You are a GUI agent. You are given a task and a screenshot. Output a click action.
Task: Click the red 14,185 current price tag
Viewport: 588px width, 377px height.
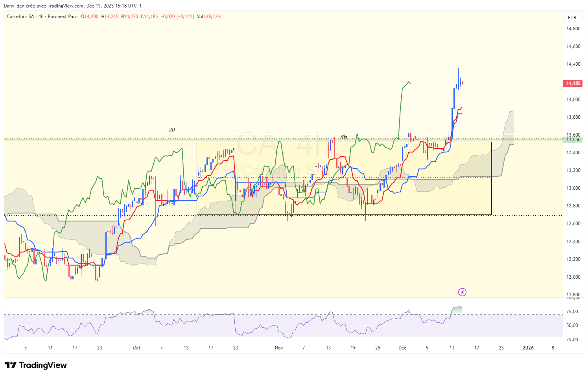[573, 83]
